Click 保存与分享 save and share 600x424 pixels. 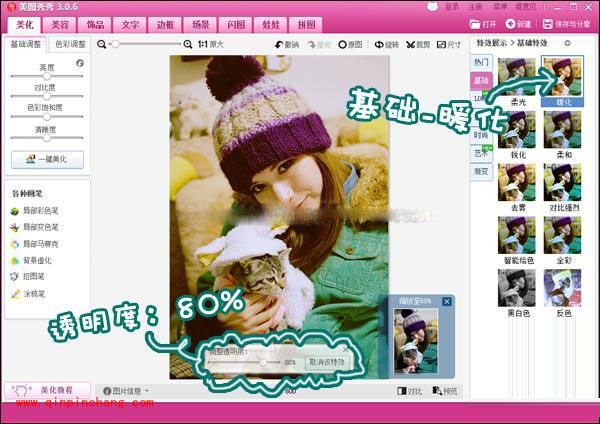567,24
